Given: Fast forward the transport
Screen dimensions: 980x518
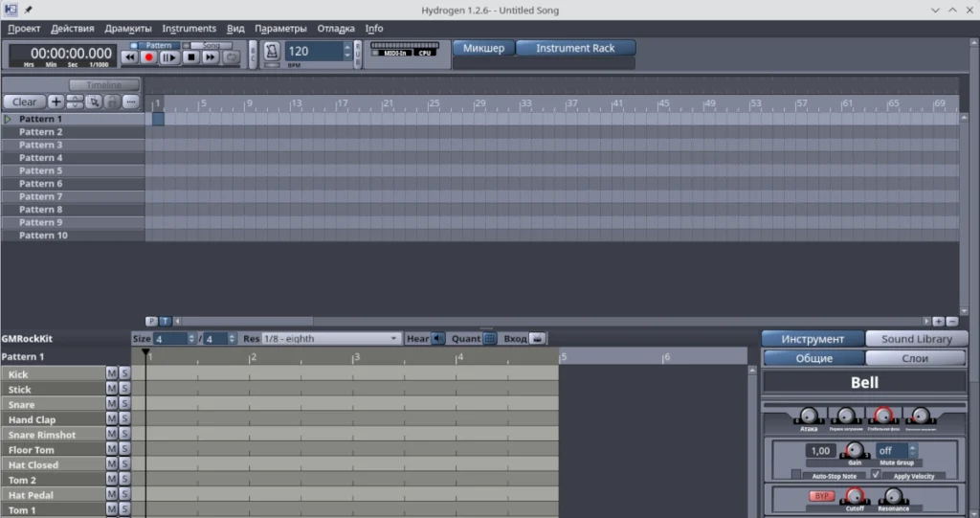Looking at the screenshot, I should pyautogui.click(x=210, y=57).
